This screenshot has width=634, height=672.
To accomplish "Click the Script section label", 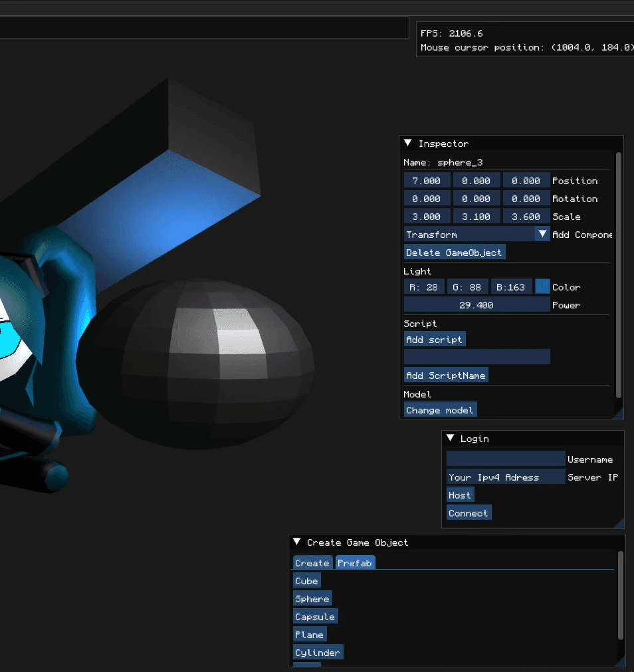I will 420,324.
